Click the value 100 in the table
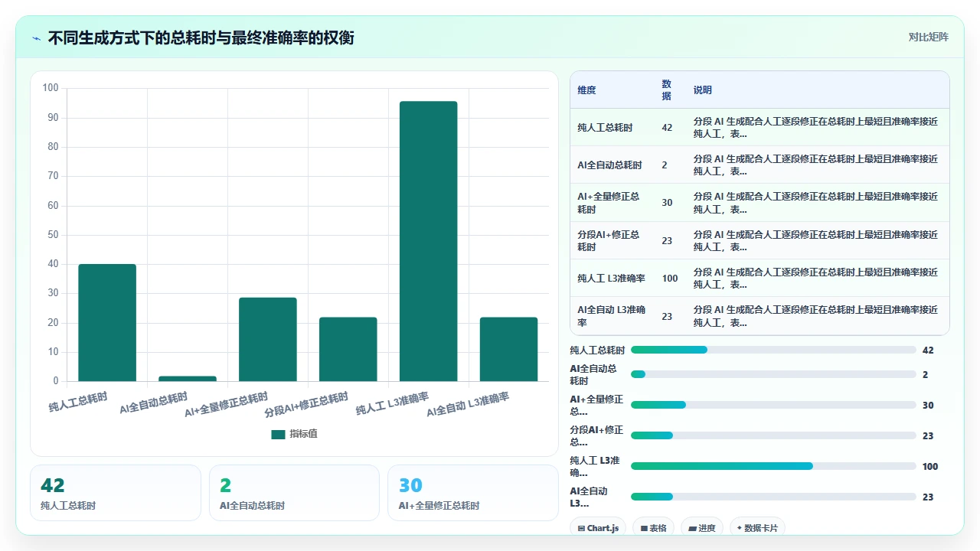The width and height of the screenshot is (980, 551). point(670,279)
